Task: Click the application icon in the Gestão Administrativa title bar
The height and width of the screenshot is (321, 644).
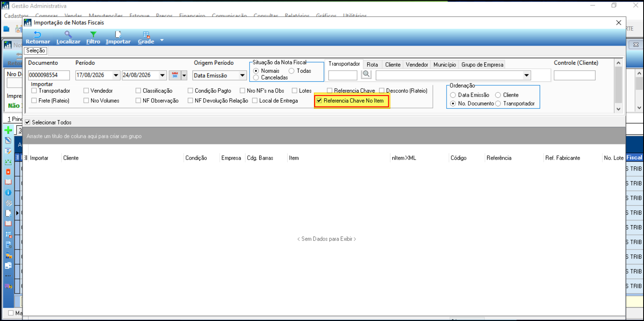Action: pos(5,6)
